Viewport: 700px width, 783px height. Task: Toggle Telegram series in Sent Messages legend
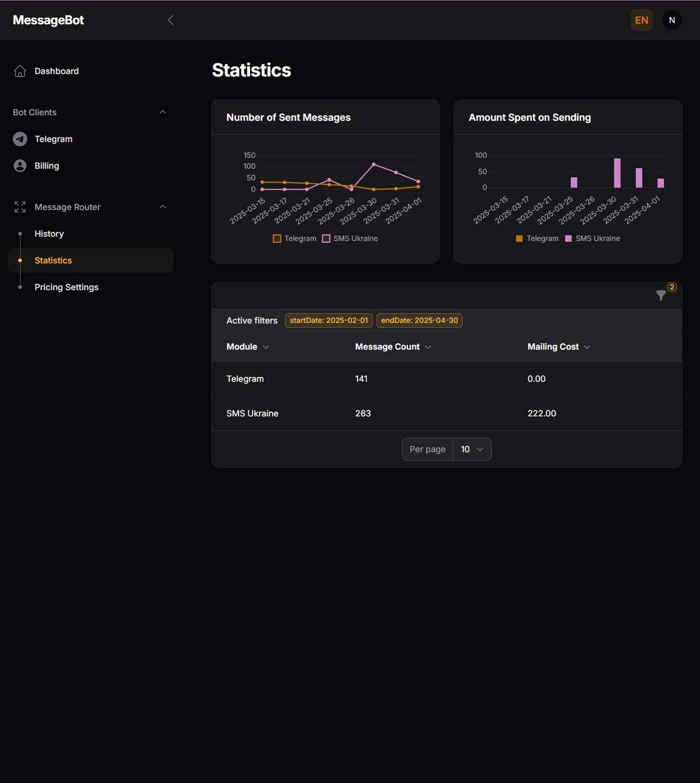coord(295,239)
